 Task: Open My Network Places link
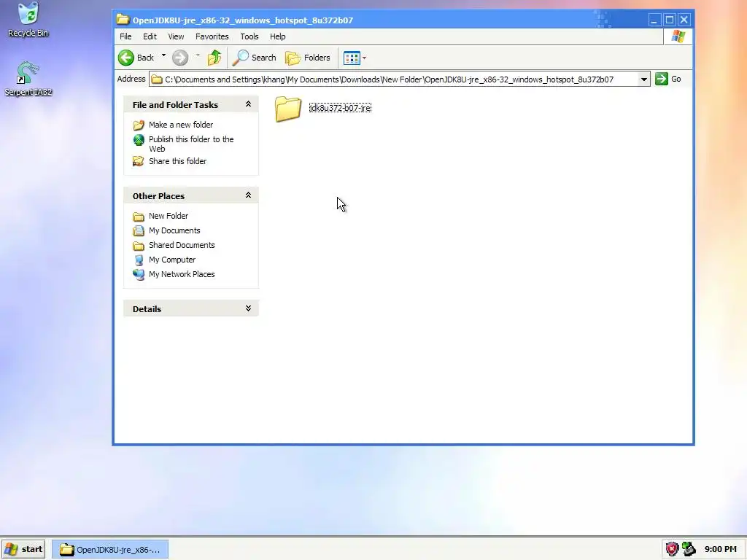(x=182, y=274)
